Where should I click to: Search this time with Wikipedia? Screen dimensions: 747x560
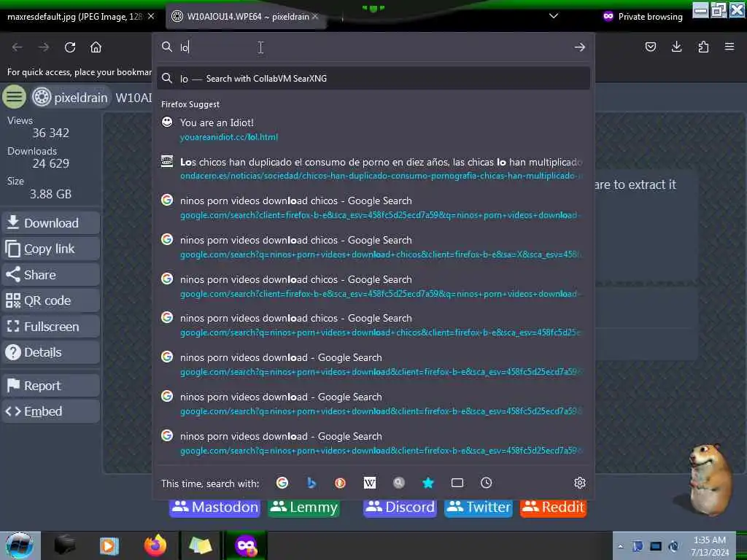click(370, 483)
